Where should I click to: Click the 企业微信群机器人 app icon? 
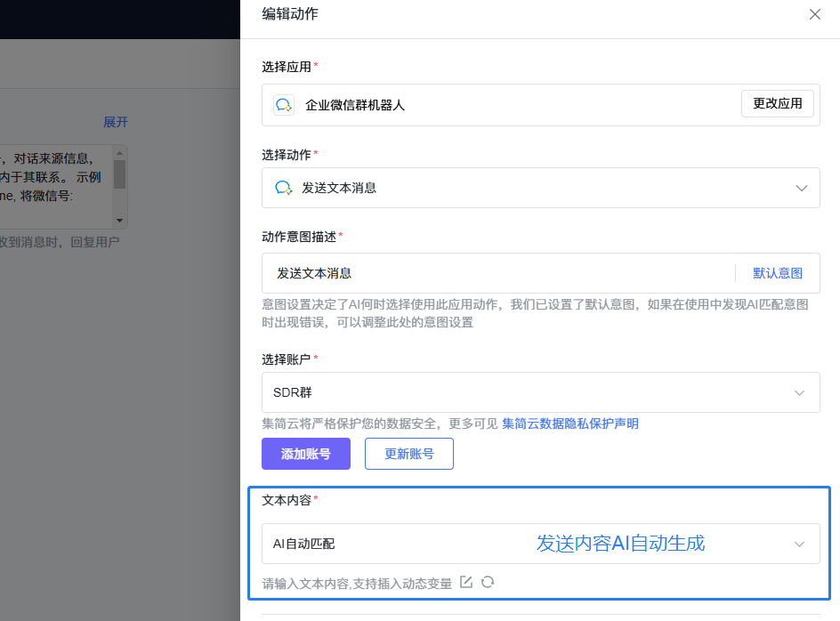pos(283,104)
